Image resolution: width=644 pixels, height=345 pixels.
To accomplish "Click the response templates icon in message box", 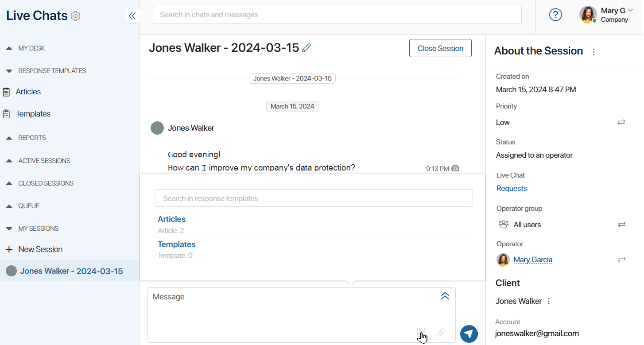I will coord(421,332).
